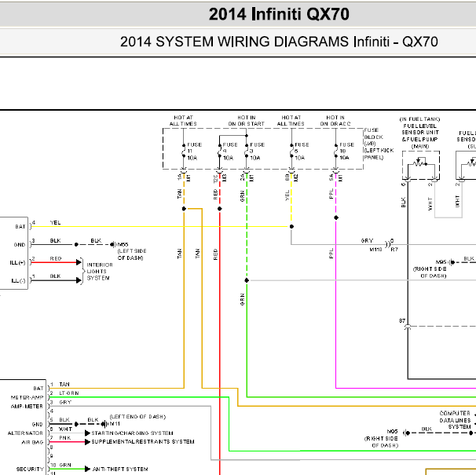Click the "WHT" wire label at pin 6
476x475 pixels.
click(x=65, y=429)
